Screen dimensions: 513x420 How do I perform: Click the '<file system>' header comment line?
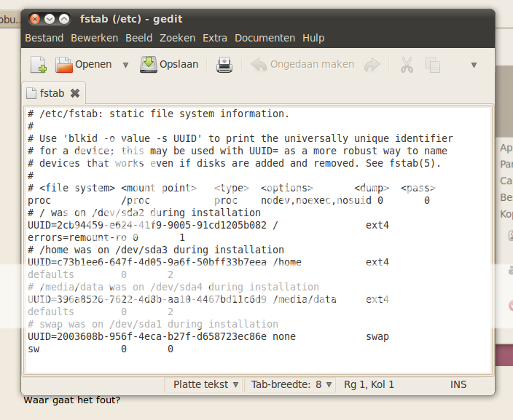(x=232, y=188)
